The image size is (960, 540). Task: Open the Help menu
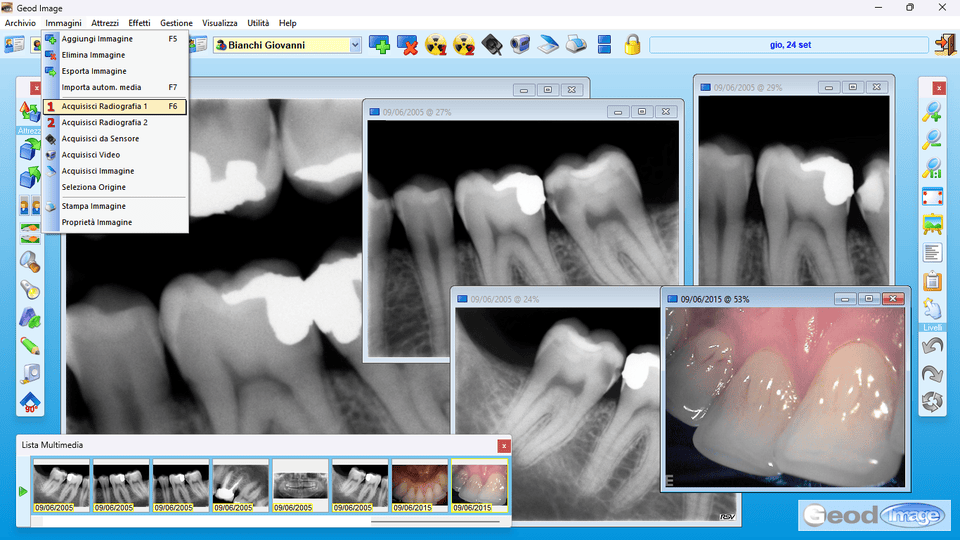(287, 23)
